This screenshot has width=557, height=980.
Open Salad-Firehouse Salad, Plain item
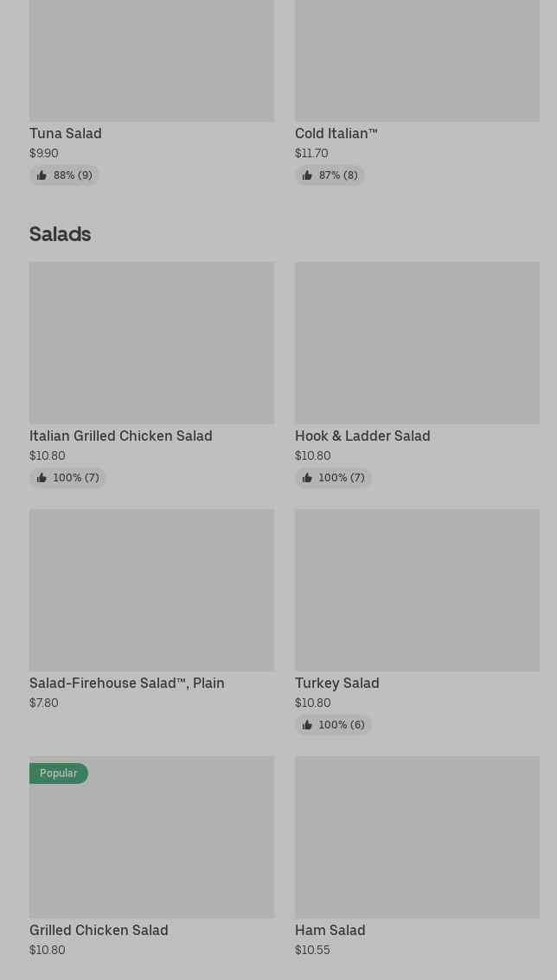coord(127,683)
